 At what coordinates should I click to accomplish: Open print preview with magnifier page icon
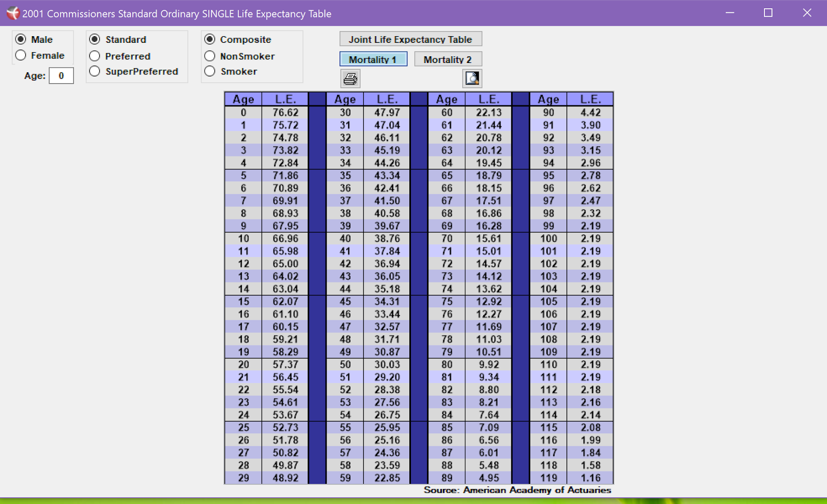472,78
